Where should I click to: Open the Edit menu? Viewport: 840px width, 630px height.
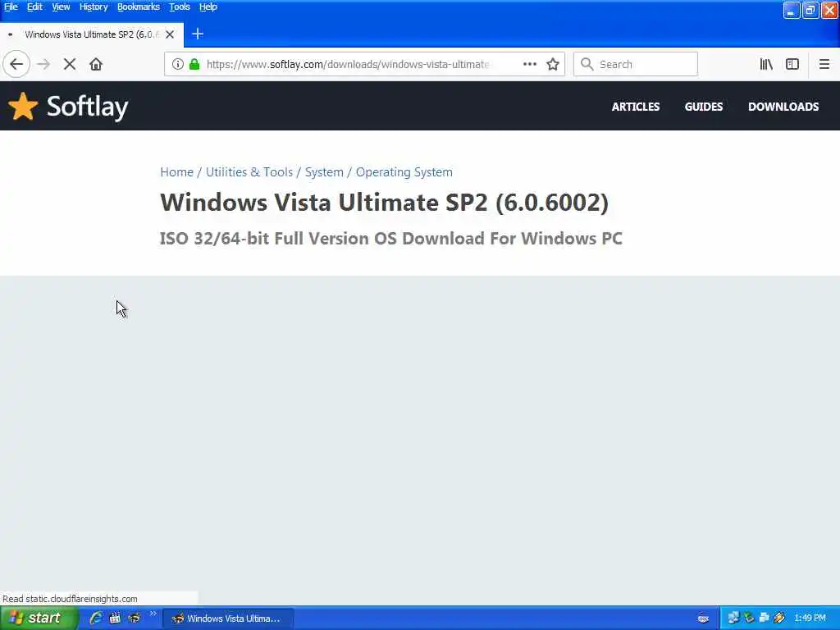pos(34,7)
